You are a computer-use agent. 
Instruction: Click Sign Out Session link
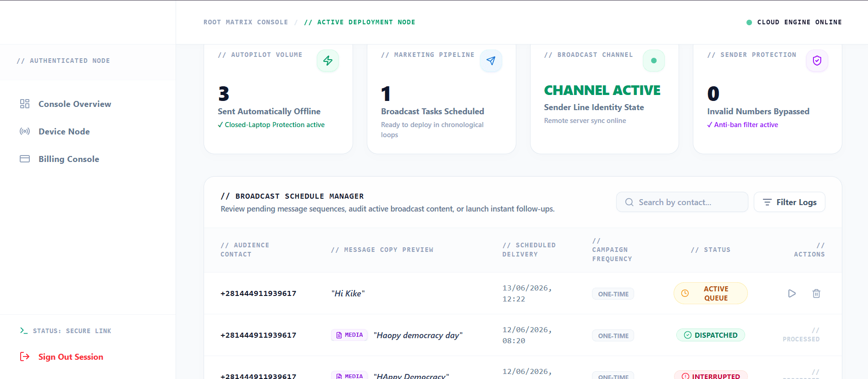click(x=71, y=357)
